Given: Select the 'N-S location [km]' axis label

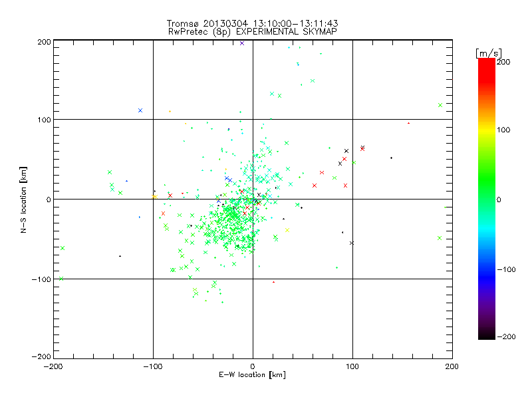Looking at the screenshot, I should 23,200.
